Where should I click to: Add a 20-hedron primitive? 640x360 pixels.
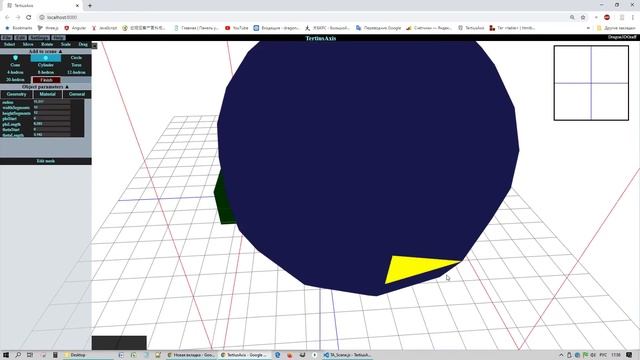tap(15, 80)
